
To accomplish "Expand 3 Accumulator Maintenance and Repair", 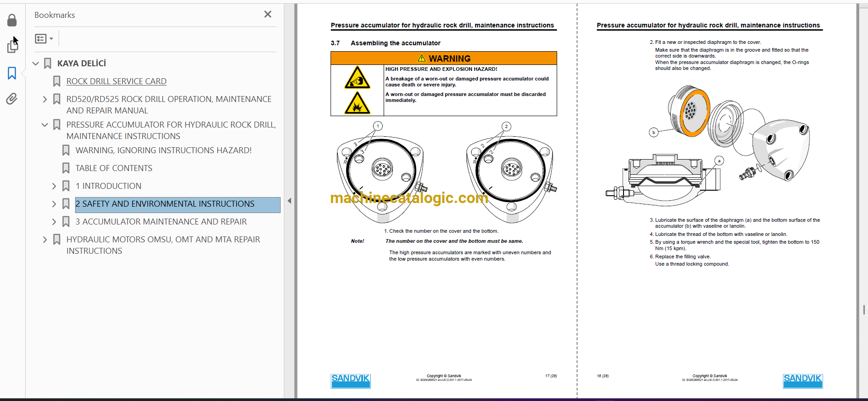I will (54, 222).
